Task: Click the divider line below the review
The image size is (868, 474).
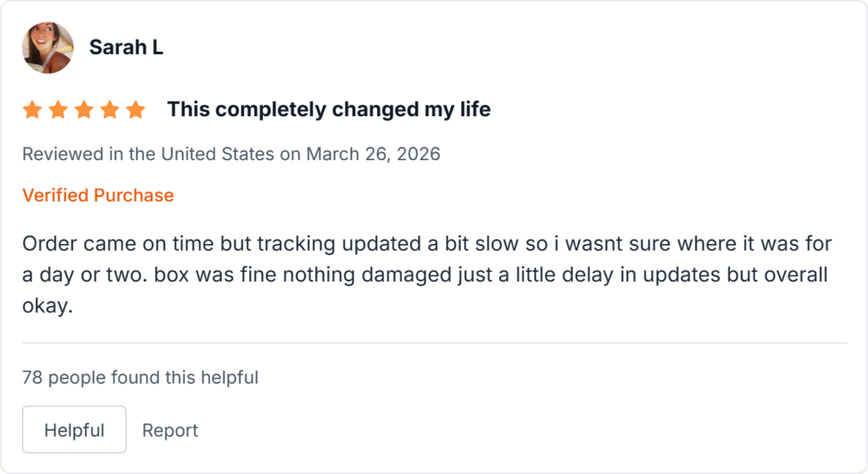Action: 434,343
